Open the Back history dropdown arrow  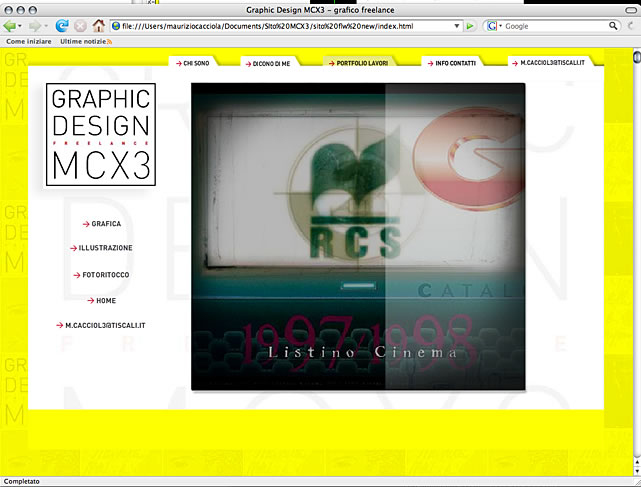pos(20,26)
